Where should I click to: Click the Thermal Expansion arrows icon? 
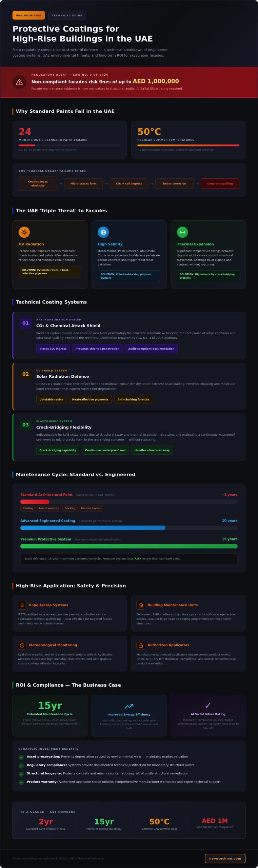pos(182,232)
